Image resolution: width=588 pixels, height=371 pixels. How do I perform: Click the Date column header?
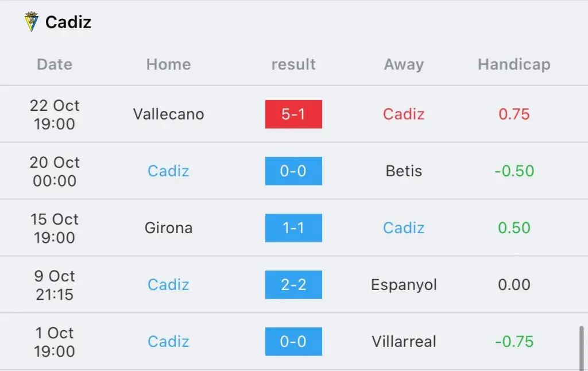pos(55,64)
